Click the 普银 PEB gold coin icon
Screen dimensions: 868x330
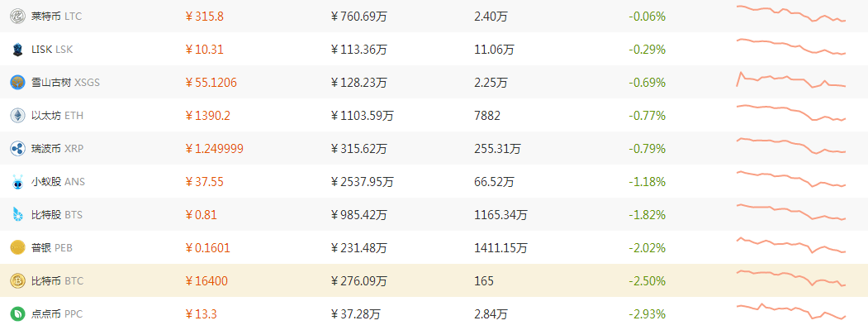click(17, 248)
